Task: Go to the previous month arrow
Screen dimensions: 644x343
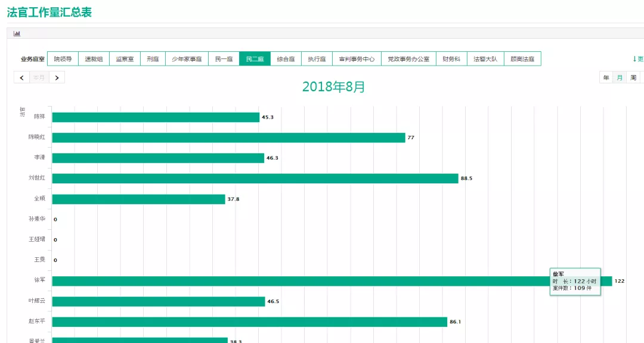Action: pos(22,77)
